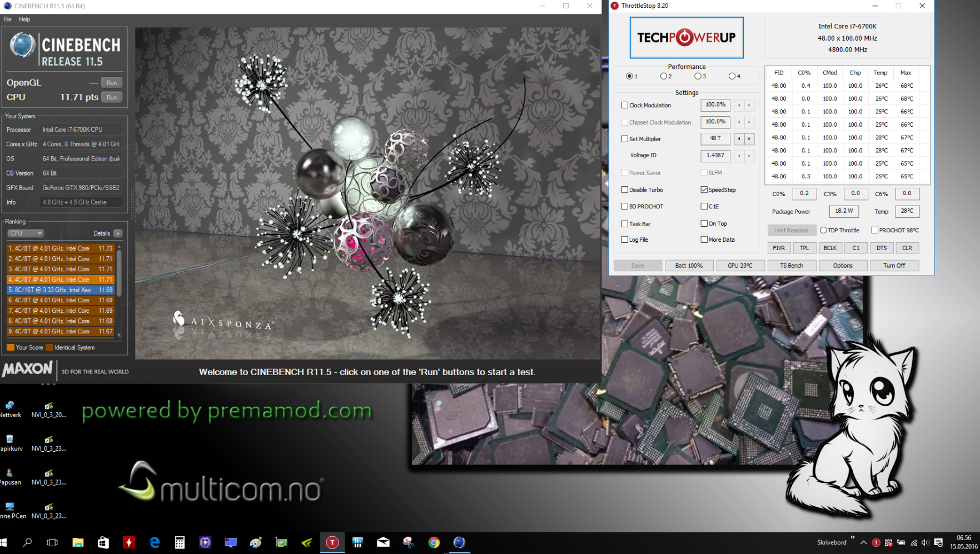Image resolution: width=980 pixels, height=554 pixels.
Task: Open Nettverk desktop icon
Action: click(9, 410)
